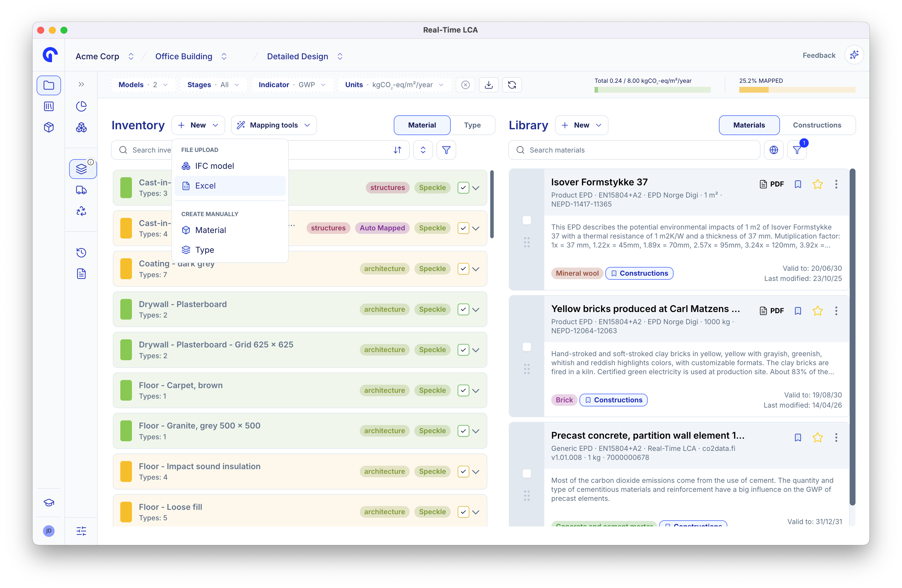The image size is (902, 588).
Task: Select checkbox on Yellow bricks card
Action: tap(527, 347)
